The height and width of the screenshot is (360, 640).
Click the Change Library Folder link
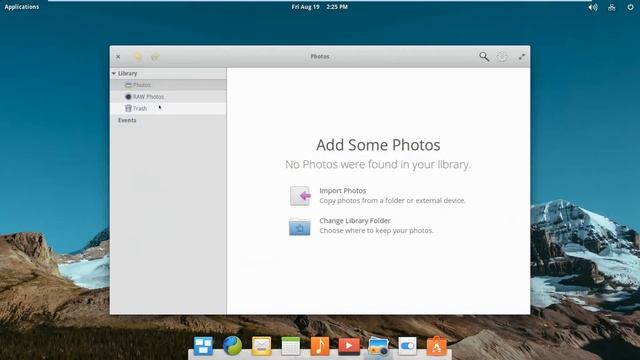(355, 221)
